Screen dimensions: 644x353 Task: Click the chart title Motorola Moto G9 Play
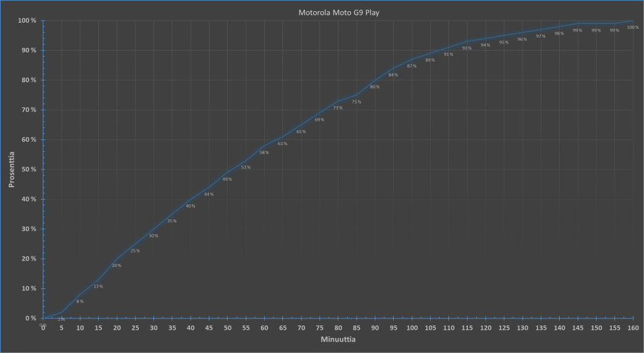(339, 13)
